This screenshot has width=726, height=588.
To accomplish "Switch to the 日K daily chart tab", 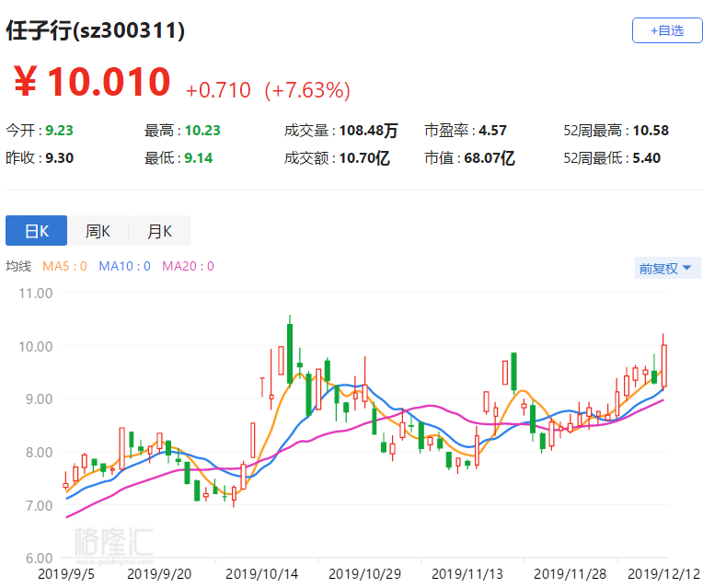I will [37, 231].
